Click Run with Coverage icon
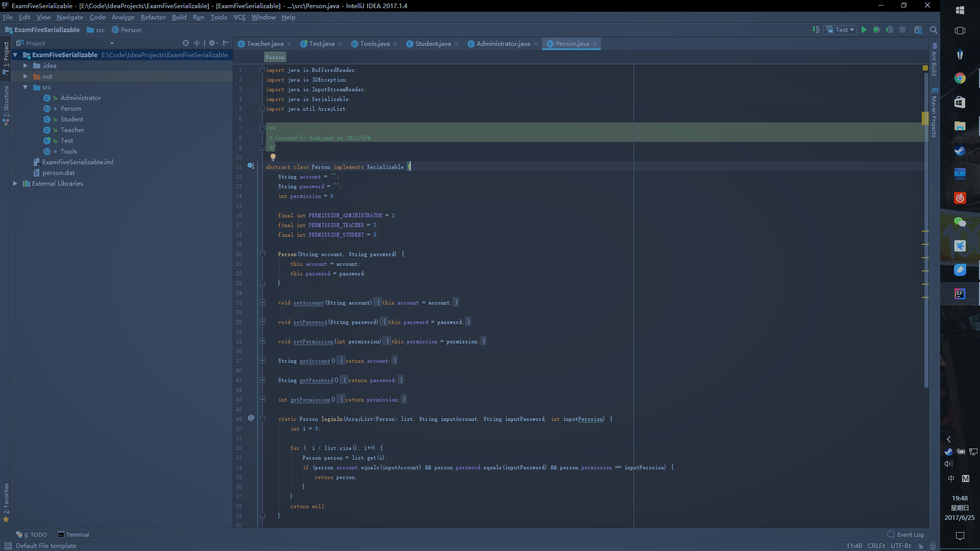 (x=890, y=30)
